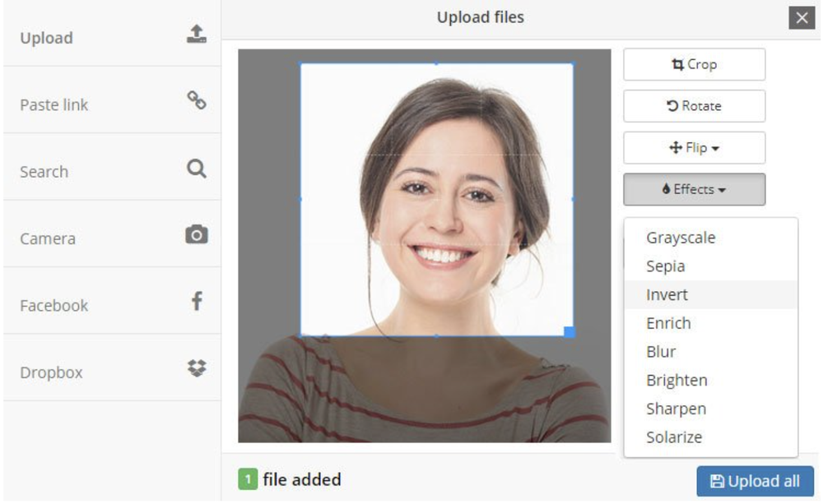Apply the Solarize effect
Viewport: 823px width, 504px height.
point(711,437)
